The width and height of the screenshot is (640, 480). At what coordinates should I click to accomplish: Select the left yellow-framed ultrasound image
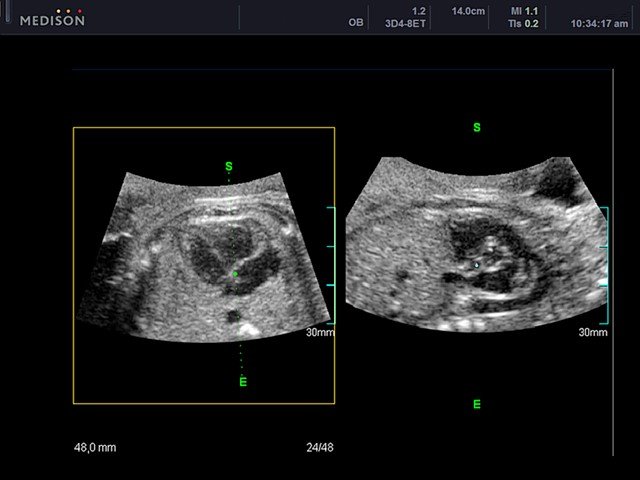(203, 265)
